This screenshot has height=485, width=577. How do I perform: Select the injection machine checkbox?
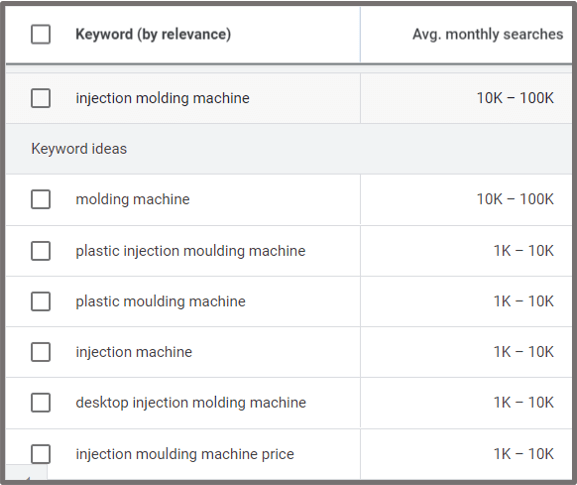41,352
